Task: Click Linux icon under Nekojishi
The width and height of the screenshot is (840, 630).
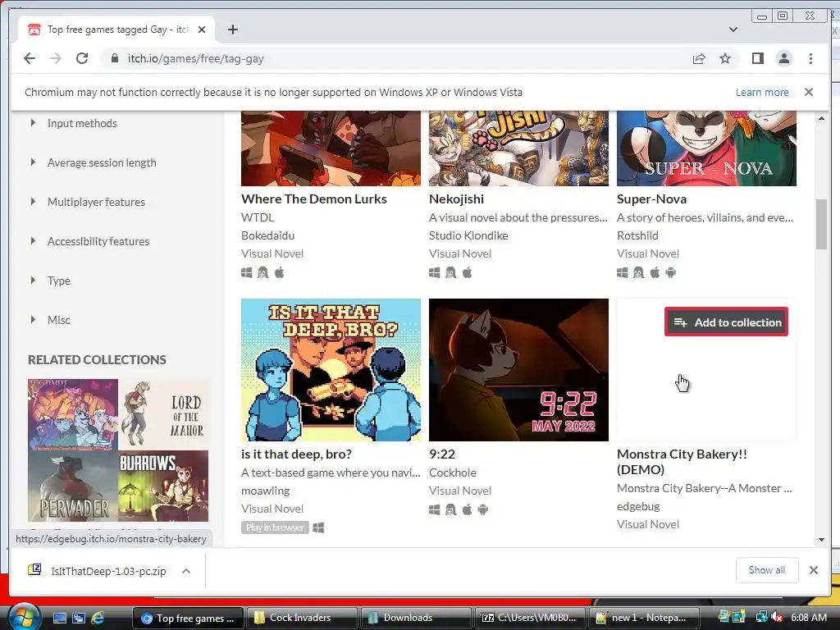Action: [x=450, y=272]
